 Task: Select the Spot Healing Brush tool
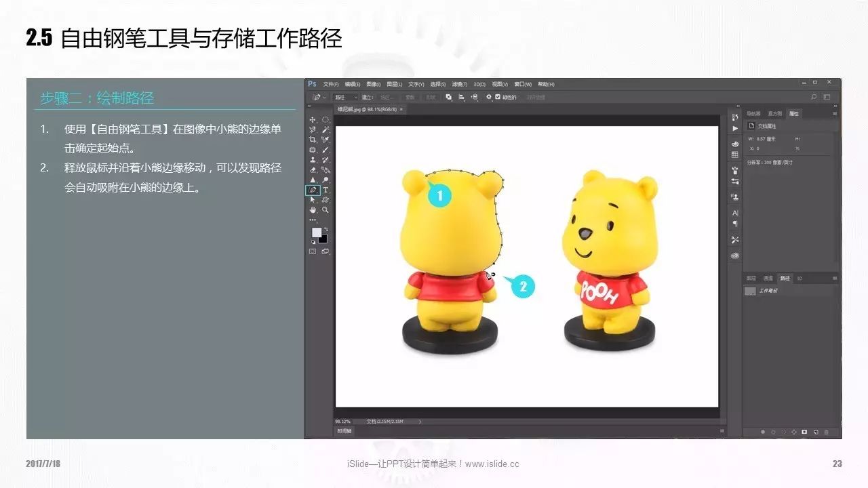pyautogui.click(x=313, y=149)
